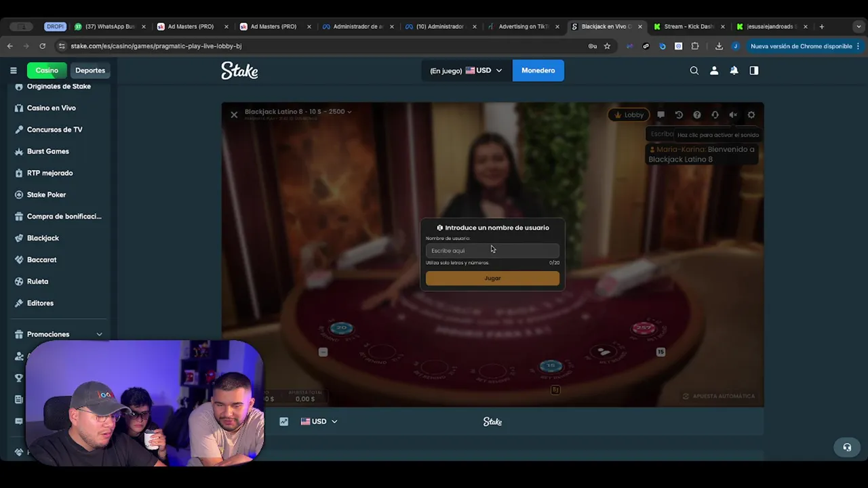Click the DROP! tab group label
Image resolution: width=868 pixels, height=488 pixels.
(x=55, y=26)
